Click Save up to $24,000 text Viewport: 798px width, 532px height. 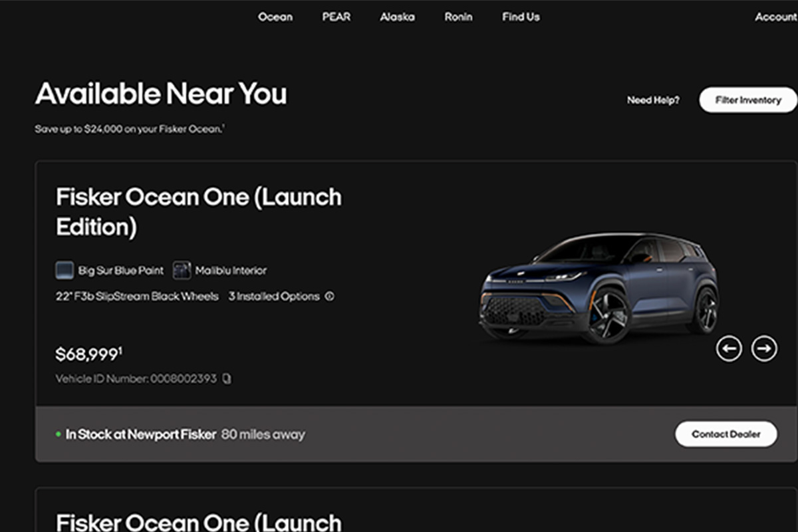[130, 129]
